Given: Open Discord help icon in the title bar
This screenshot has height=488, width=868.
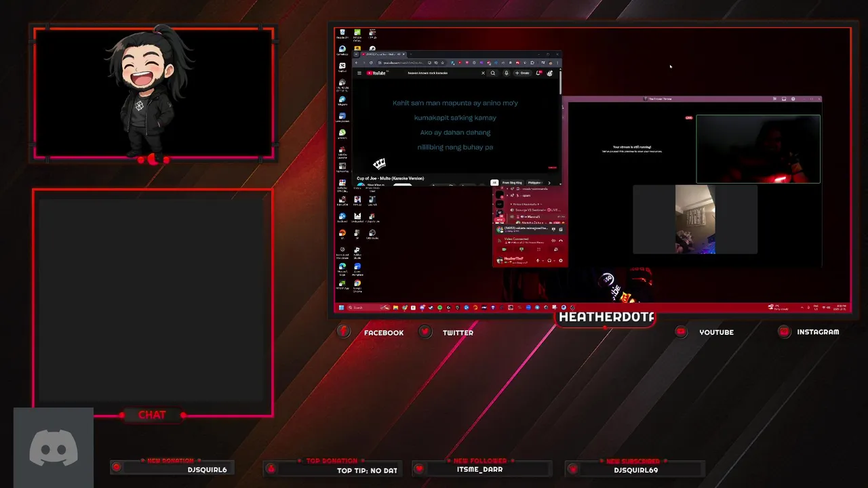Looking at the screenshot, I should click(x=793, y=99).
